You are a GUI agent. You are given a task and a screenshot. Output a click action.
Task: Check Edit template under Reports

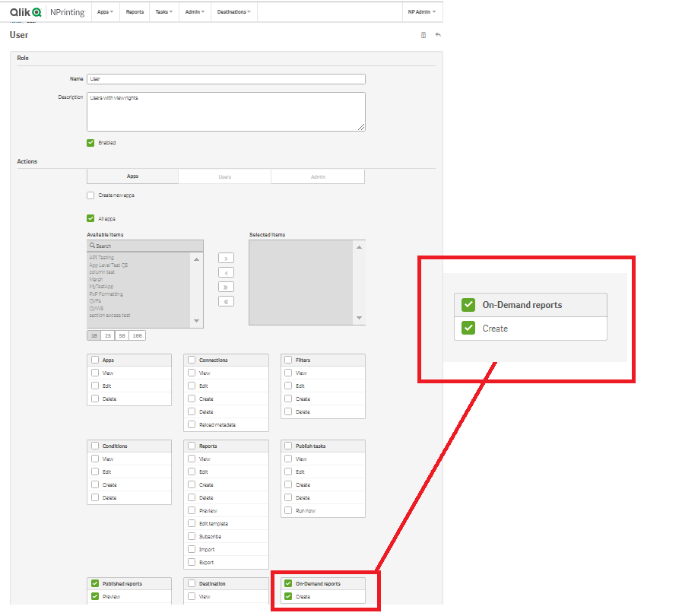[x=192, y=523]
